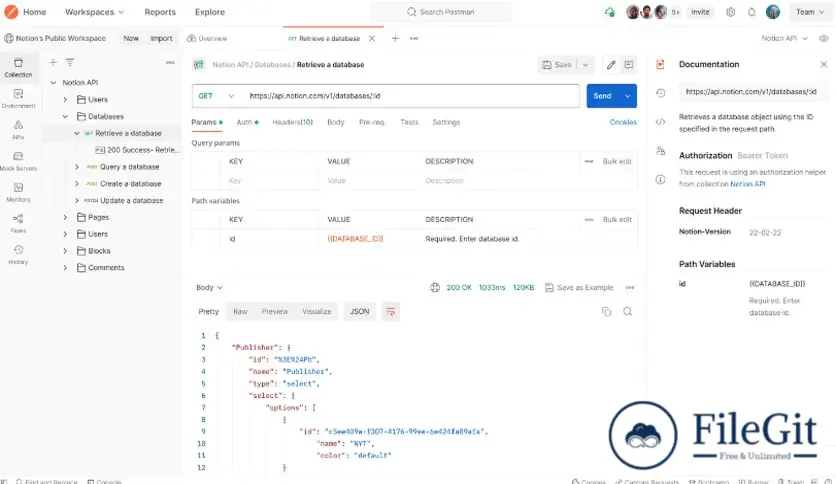
Task: Collapse the Notion API collection
Action: click(x=53, y=83)
